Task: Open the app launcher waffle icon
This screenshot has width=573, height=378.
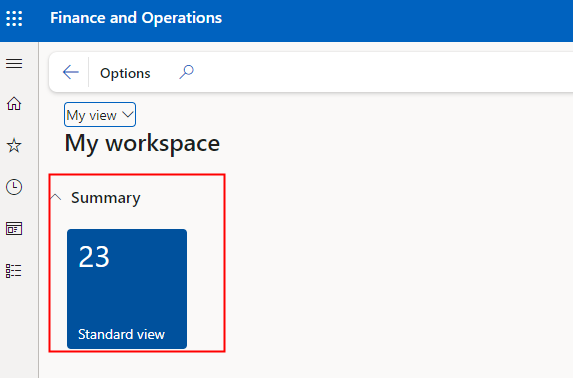Action: pyautogui.click(x=14, y=18)
